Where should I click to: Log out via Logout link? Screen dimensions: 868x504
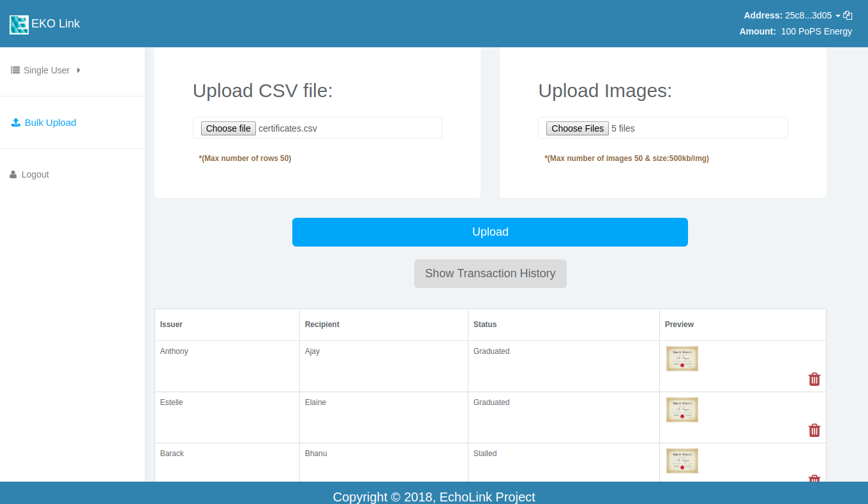pyautogui.click(x=35, y=174)
